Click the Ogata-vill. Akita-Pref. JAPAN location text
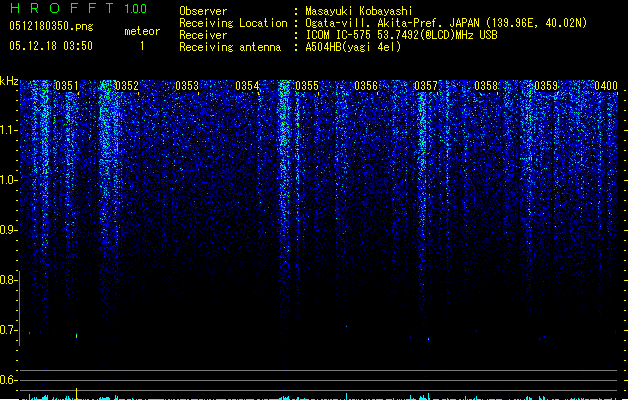 coord(446,23)
